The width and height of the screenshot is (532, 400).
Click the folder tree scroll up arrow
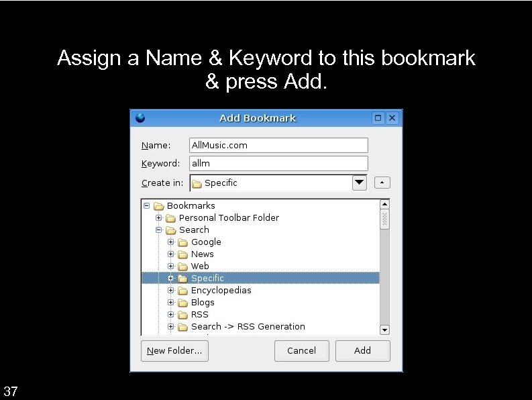(384, 204)
